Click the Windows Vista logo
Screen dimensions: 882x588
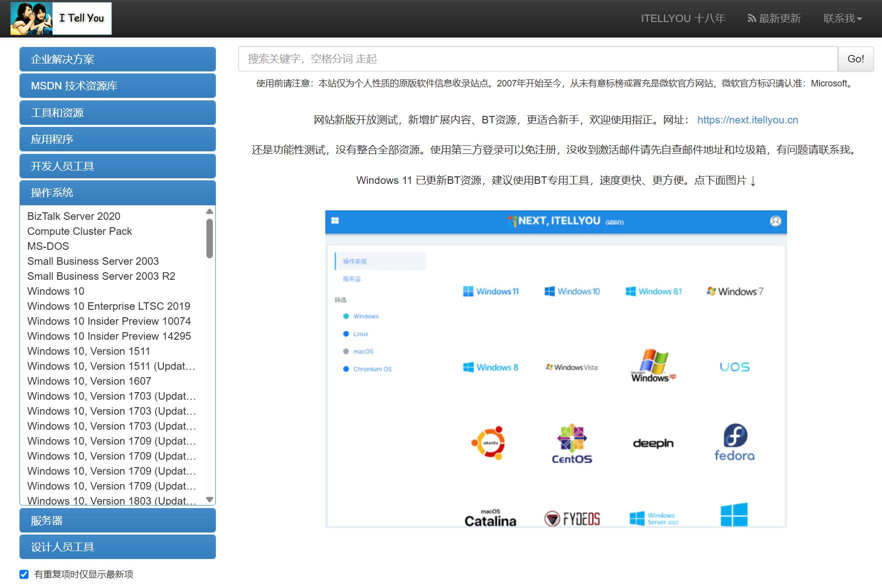point(572,367)
